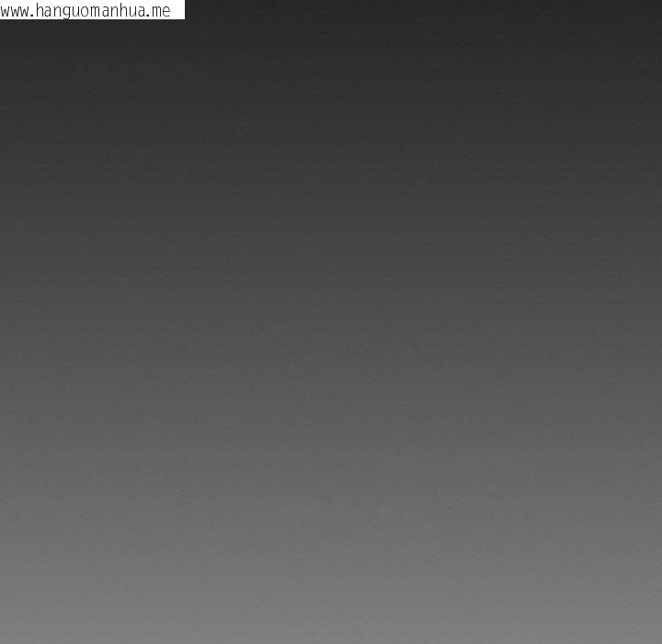Click the first letter "w" in the watermark

pyautogui.click(x=5, y=11)
